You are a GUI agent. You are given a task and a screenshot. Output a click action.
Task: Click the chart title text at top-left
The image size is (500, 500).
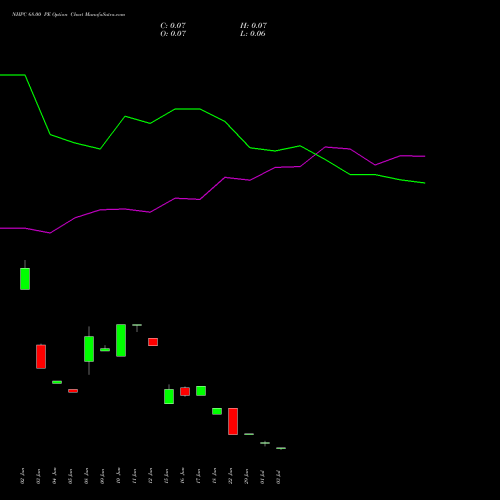[x=69, y=15]
